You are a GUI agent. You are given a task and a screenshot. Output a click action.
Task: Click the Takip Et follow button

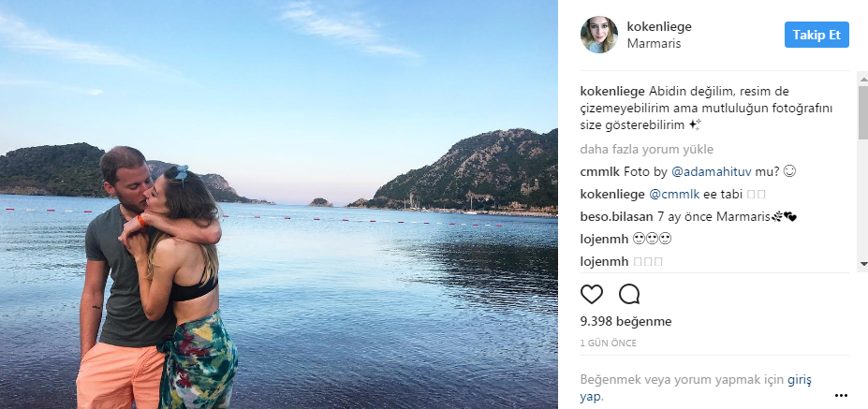coord(817,35)
